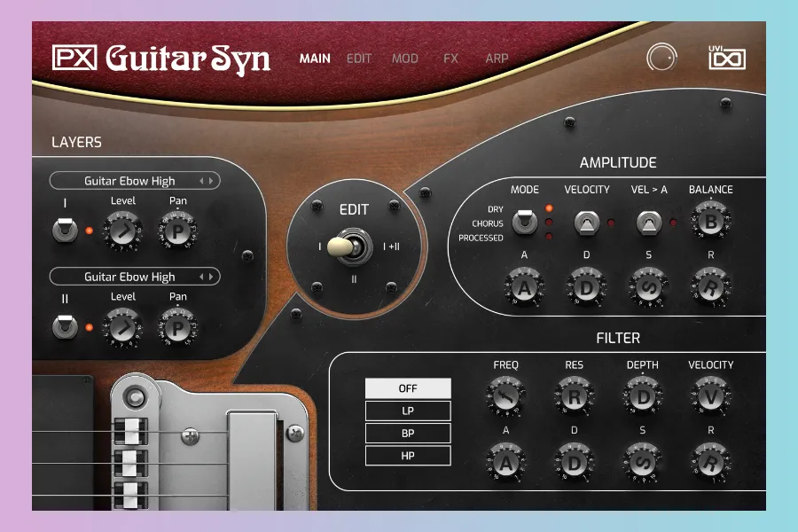Click the Filter Freq knob
Screen dimensions: 798x532
(505, 396)
